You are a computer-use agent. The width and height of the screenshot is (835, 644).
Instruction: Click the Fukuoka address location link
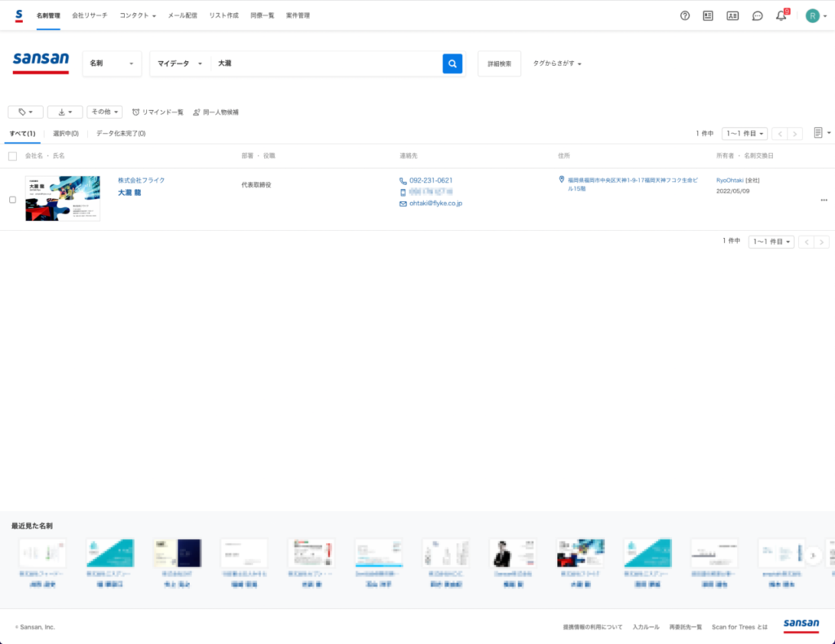pyautogui.click(x=633, y=184)
